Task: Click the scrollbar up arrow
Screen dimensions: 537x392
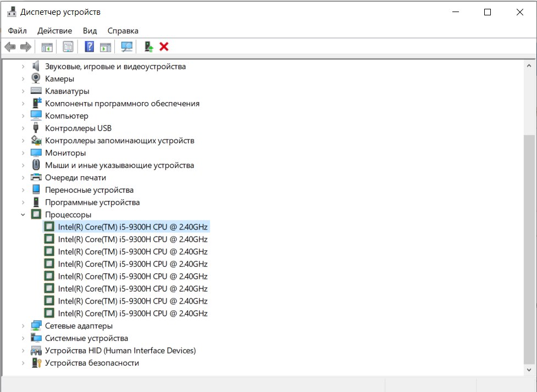Action: pos(529,66)
